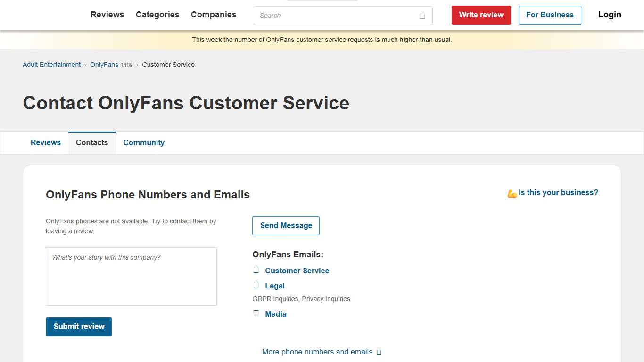644x362 pixels.
Task: Open the For Business page
Action: (549, 15)
